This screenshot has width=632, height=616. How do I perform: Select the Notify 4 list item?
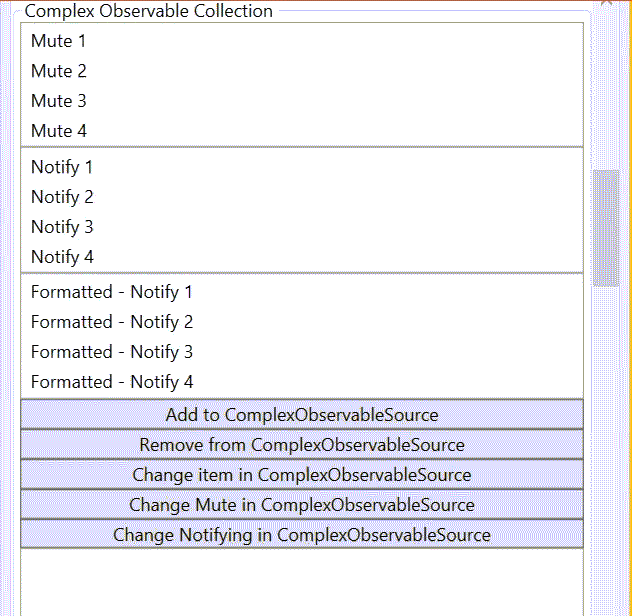click(x=302, y=257)
